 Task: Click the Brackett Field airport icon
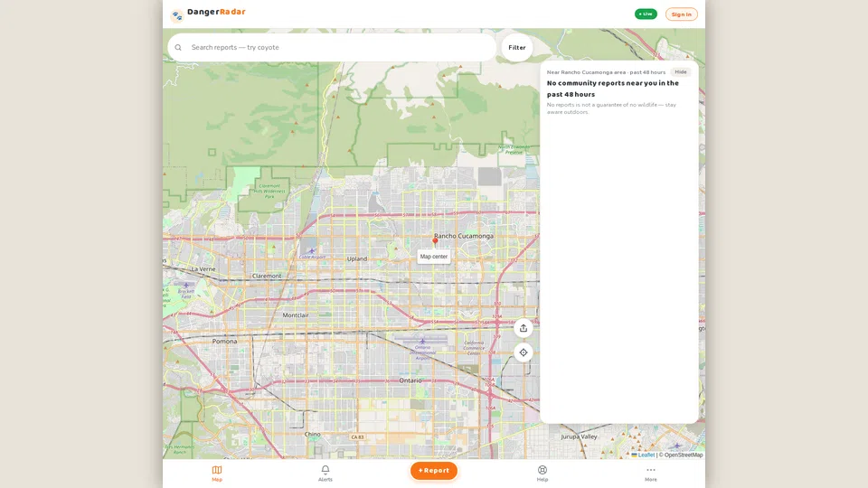pyautogui.click(x=186, y=286)
